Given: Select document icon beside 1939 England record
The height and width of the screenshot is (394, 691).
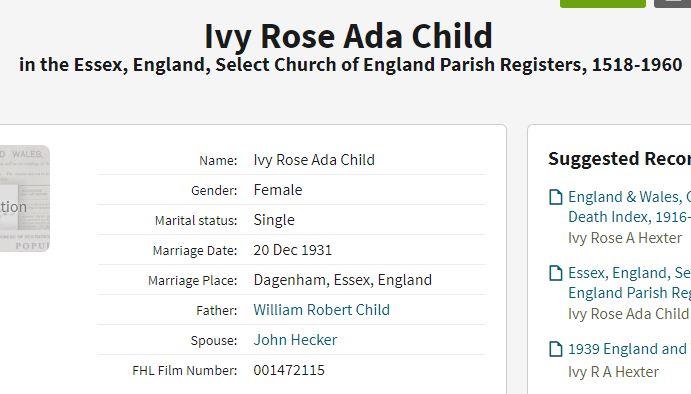Looking at the screenshot, I should 556,349.
